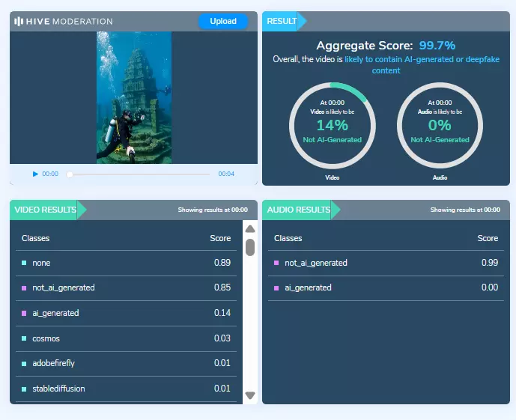
Task: Click the video results scrollbar thumb
Action: point(250,246)
